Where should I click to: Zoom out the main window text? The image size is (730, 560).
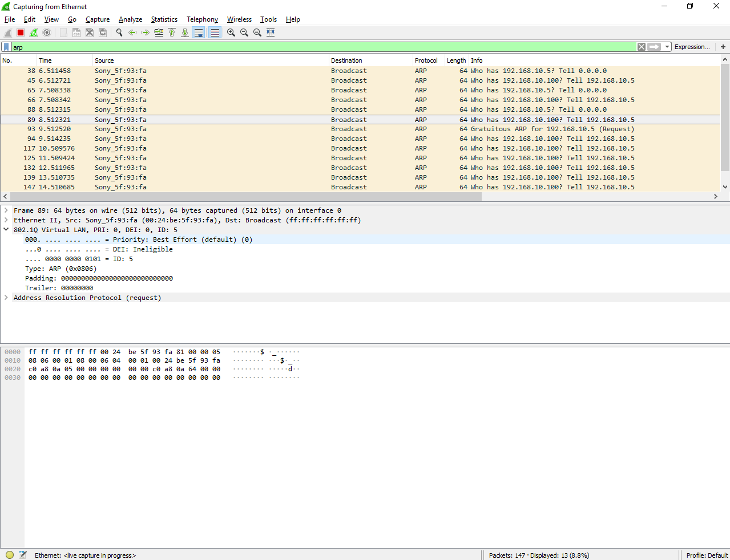point(244,33)
